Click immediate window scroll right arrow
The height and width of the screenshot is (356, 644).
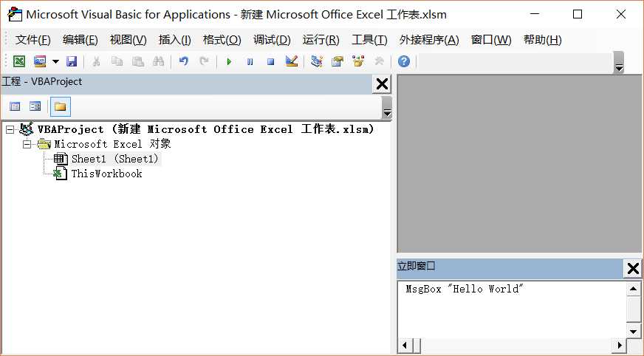point(620,346)
